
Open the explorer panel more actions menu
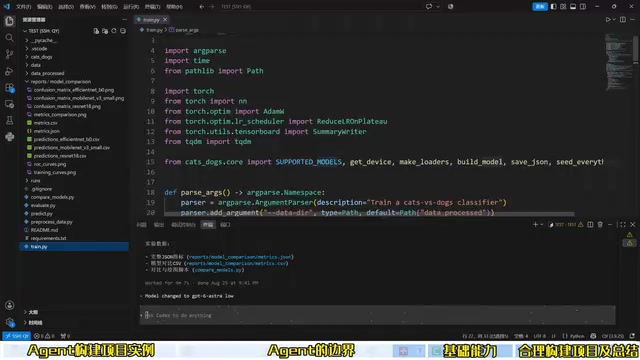click(x=124, y=20)
